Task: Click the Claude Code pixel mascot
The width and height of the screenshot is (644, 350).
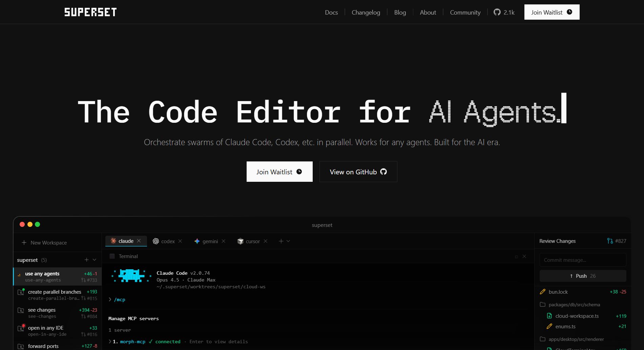Action: 131,276
